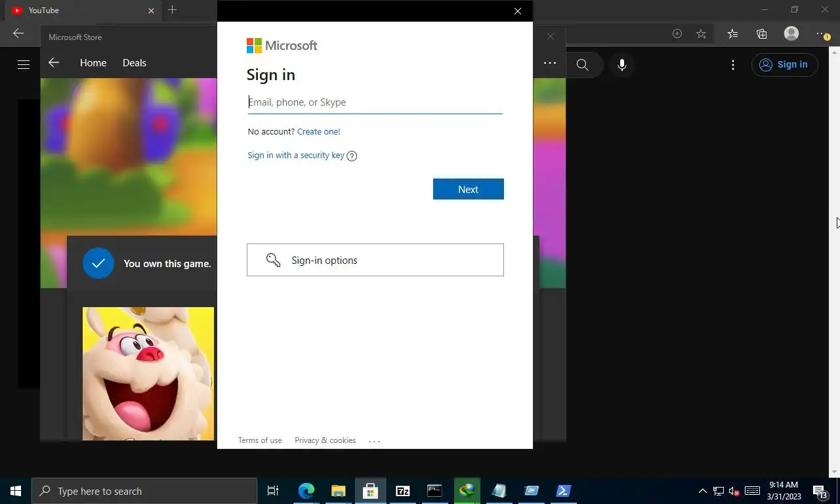This screenshot has width=840, height=504.
Task: Open the Create one! account link
Action: click(318, 132)
